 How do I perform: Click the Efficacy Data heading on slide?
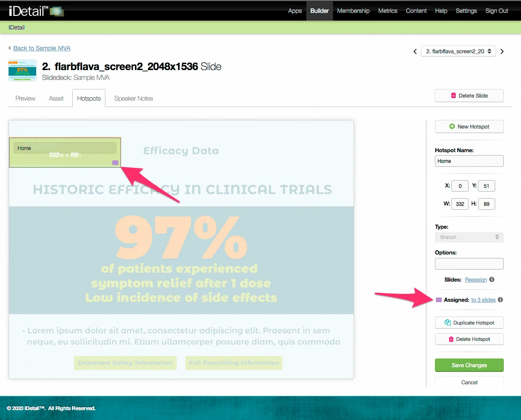(x=181, y=151)
